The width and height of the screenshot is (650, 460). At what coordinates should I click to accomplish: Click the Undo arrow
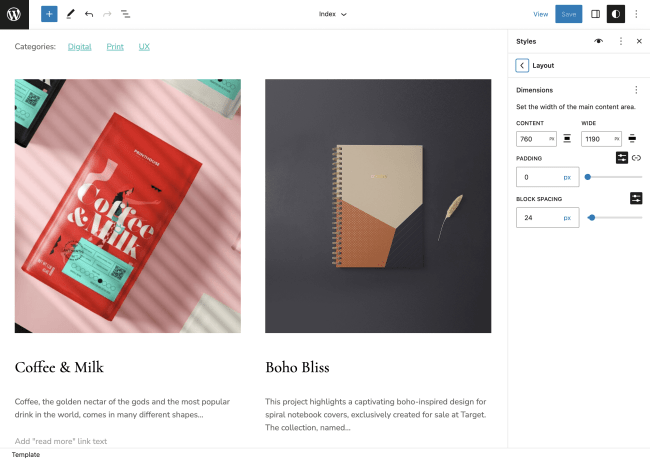point(89,14)
